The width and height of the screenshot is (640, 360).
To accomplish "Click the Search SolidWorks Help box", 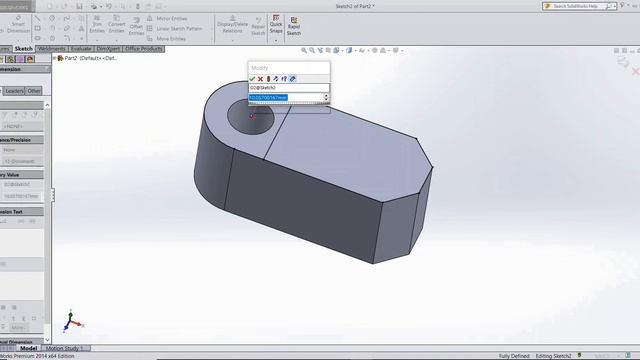I will (579, 6).
